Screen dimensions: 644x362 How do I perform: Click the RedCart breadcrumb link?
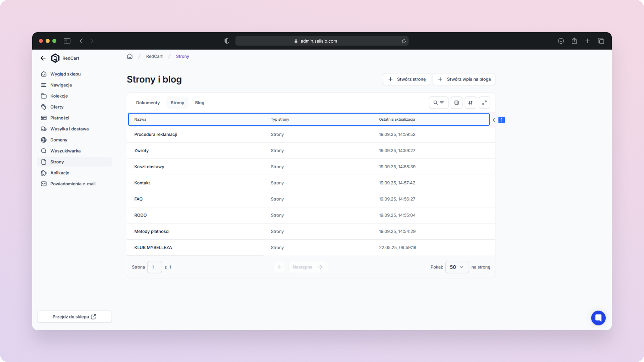154,56
